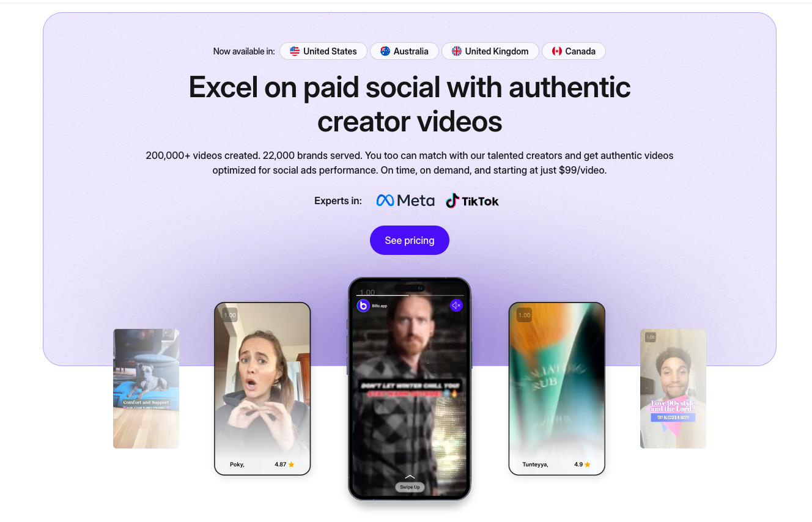Click the 1.00 badge on Tunteyya's video
The image size is (812, 522).
[525, 315]
